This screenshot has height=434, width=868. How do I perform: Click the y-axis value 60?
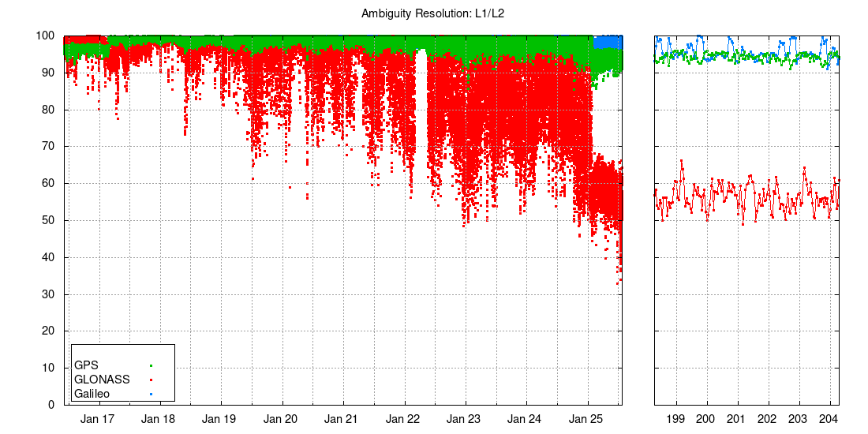click(x=49, y=183)
